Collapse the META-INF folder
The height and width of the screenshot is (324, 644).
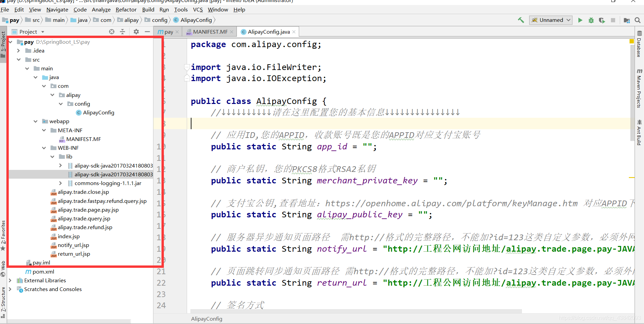click(44, 130)
